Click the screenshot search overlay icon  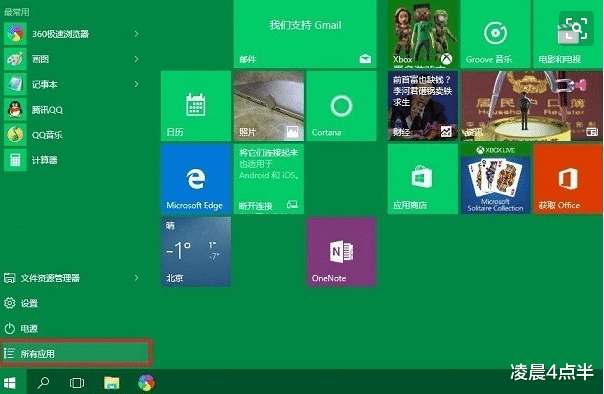[x=576, y=29]
